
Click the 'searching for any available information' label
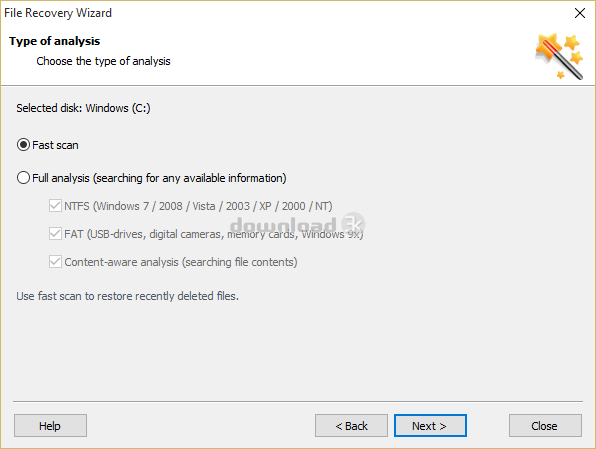[190, 178]
